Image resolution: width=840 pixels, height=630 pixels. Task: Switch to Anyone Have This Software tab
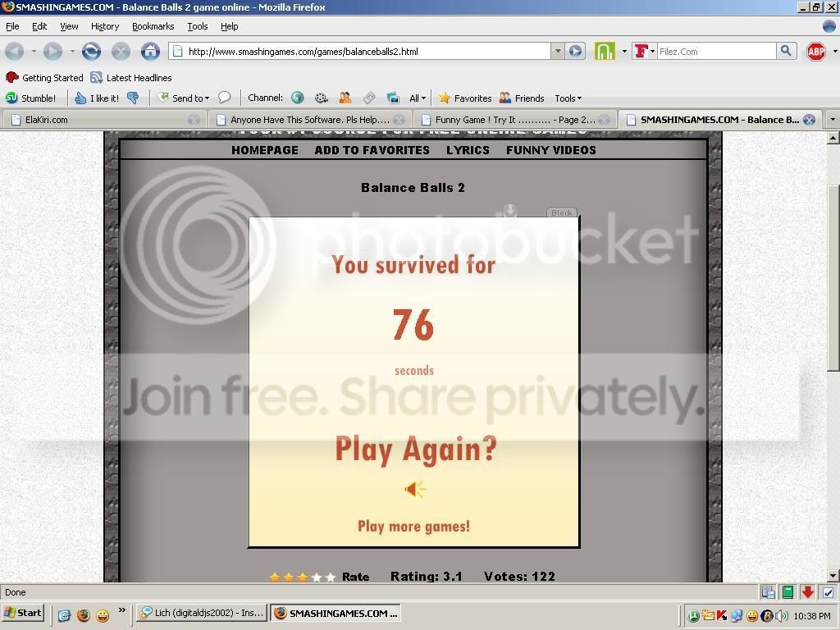(x=310, y=120)
